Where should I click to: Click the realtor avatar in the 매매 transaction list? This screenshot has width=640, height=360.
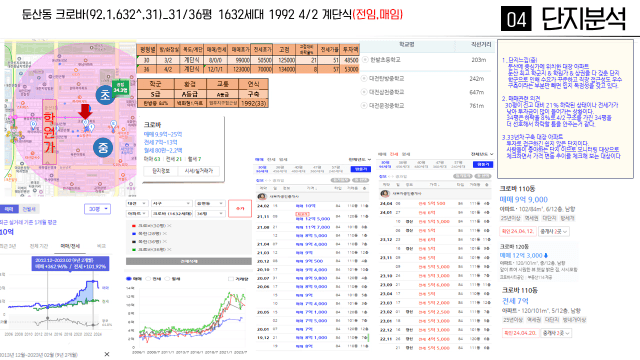tap(262, 196)
